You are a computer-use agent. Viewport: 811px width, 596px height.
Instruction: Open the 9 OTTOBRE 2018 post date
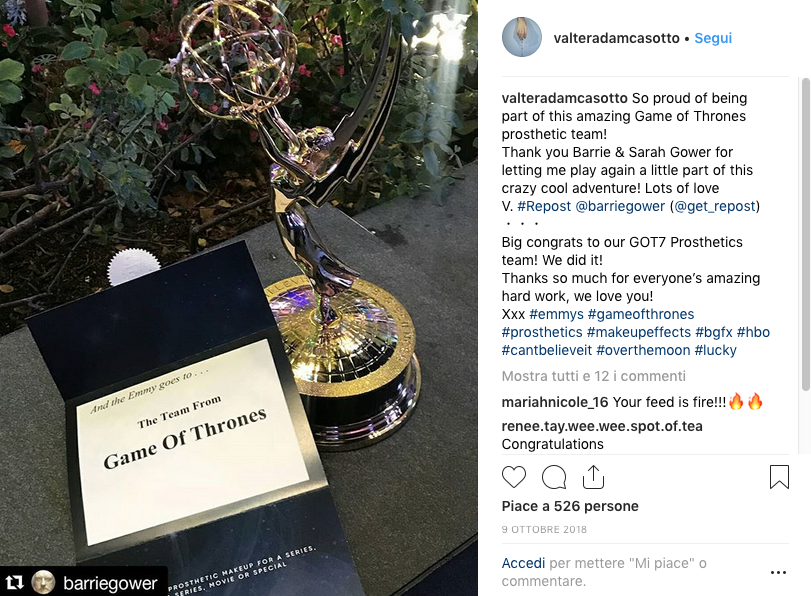coord(544,529)
